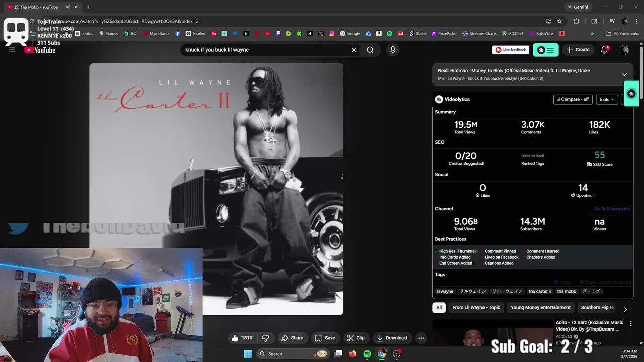This screenshot has height=362, width=644.
Task: Open Spotify from taskbar
Action: [367, 354]
